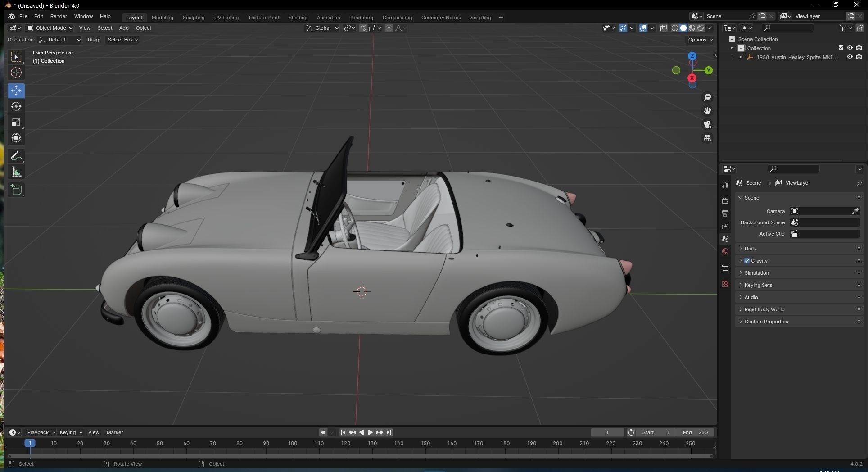Screen dimensions: 868x472
Task: Switch to wireframe viewport shading
Action: (x=674, y=28)
